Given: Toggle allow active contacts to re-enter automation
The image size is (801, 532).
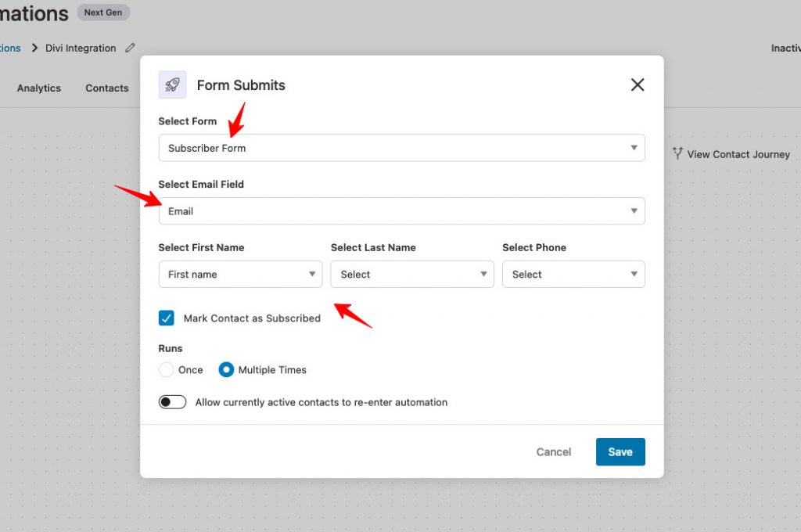Looking at the screenshot, I should [172, 402].
